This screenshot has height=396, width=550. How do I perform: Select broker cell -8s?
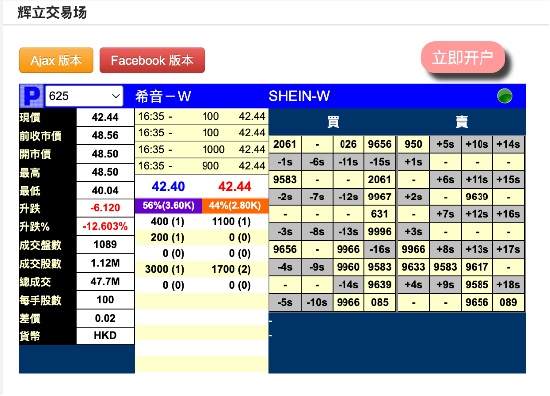coord(317,231)
